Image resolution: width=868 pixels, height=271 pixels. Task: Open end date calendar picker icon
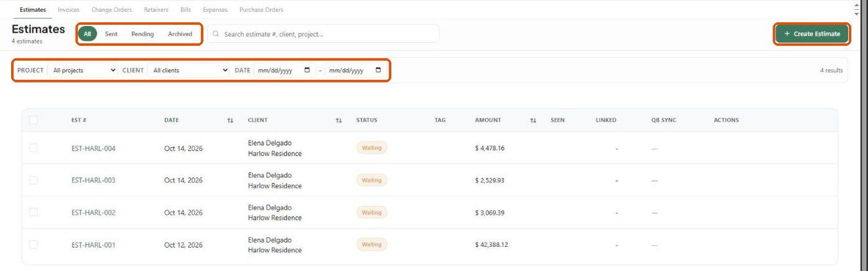379,70
